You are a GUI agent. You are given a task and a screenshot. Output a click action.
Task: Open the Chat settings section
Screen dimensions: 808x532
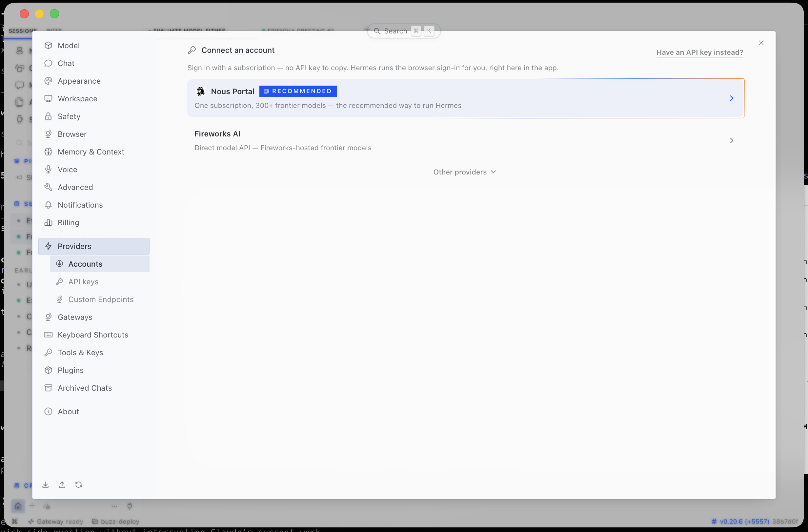coord(94,63)
